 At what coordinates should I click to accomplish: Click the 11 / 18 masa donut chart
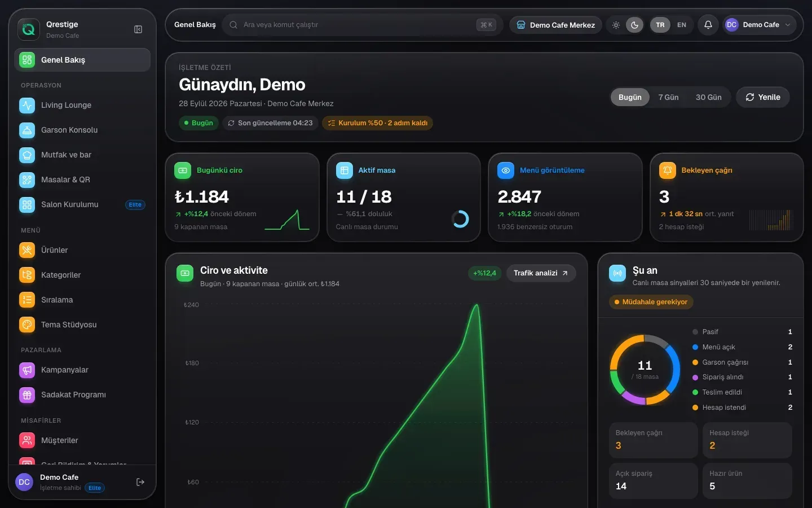(645, 370)
